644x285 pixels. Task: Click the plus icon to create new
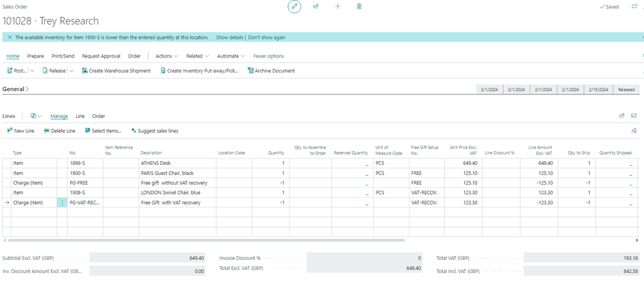(338, 7)
